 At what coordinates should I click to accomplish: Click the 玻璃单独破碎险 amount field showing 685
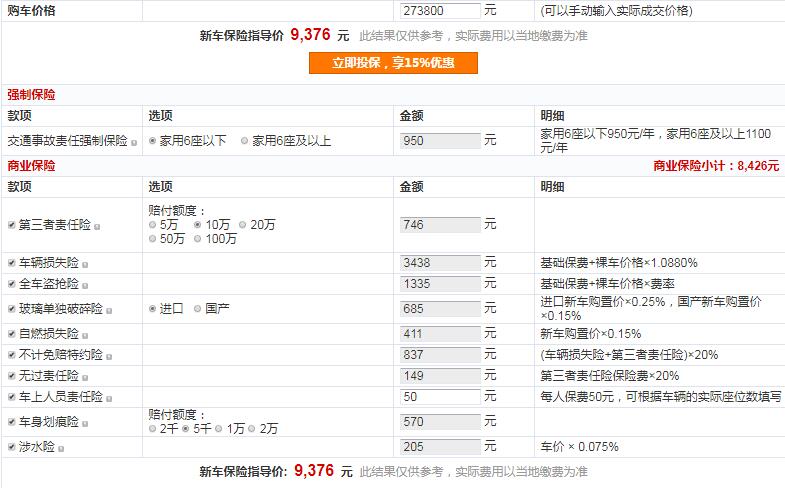[x=440, y=309]
